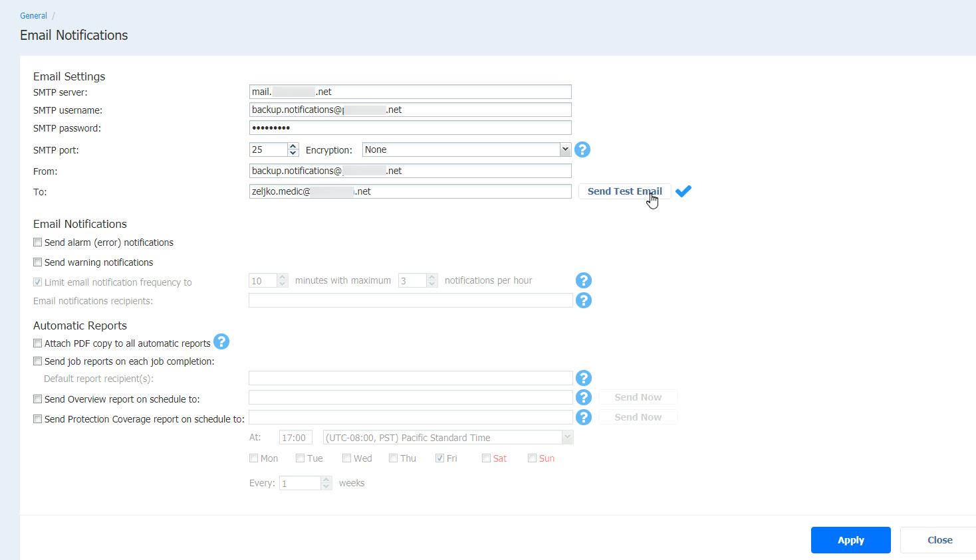Screen dimensions: 976x560
Task: Click the Every weeks number field
Action: coord(300,483)
